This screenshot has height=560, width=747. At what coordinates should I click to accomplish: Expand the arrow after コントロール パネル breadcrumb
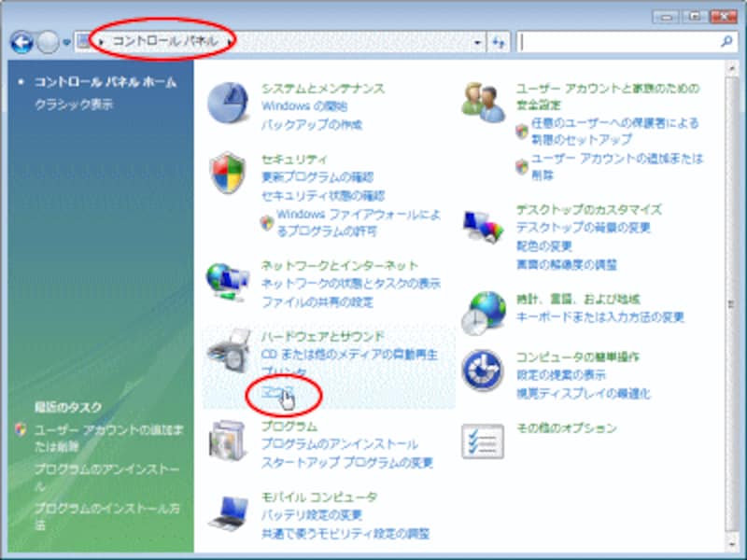pos(229,42)
